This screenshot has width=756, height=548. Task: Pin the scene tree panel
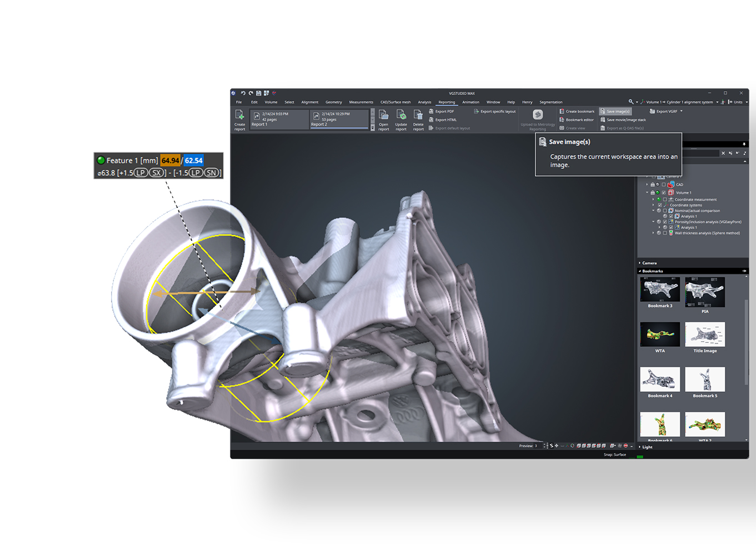[744, 144]
